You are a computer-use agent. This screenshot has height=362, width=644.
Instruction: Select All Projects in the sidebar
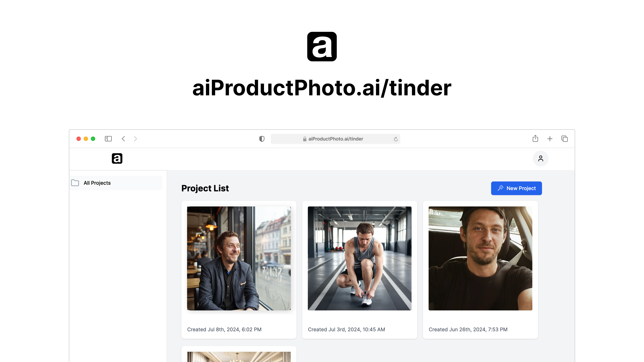[116, 183]
